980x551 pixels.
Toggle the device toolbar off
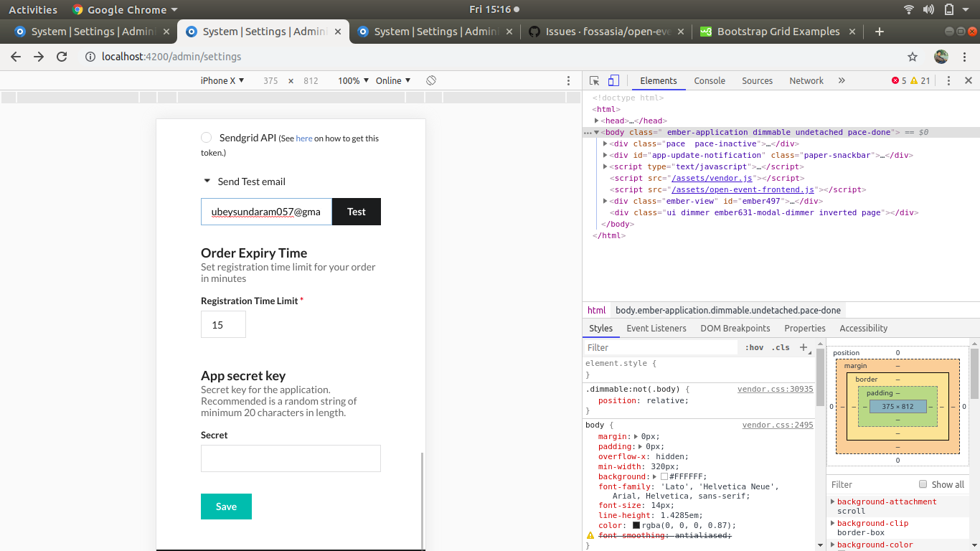pyautogui.click(x=612, y=80)
